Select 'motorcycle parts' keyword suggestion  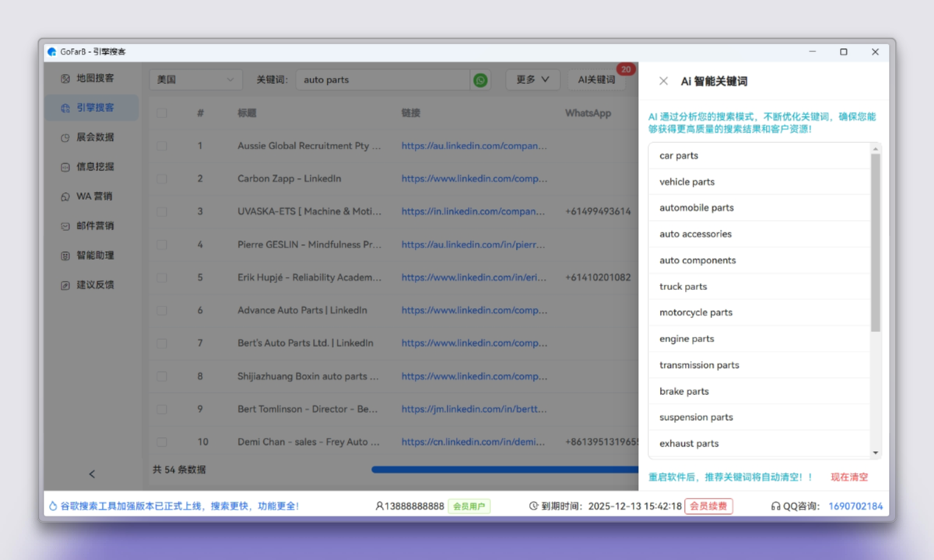coord(759,313)
